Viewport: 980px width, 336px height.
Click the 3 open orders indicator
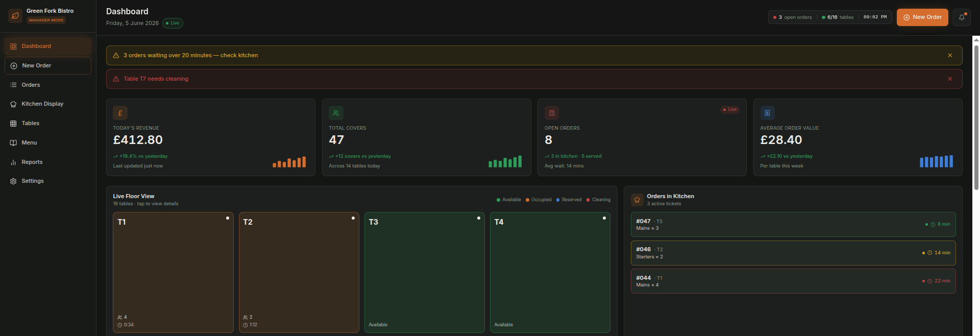tap(793, 17)
